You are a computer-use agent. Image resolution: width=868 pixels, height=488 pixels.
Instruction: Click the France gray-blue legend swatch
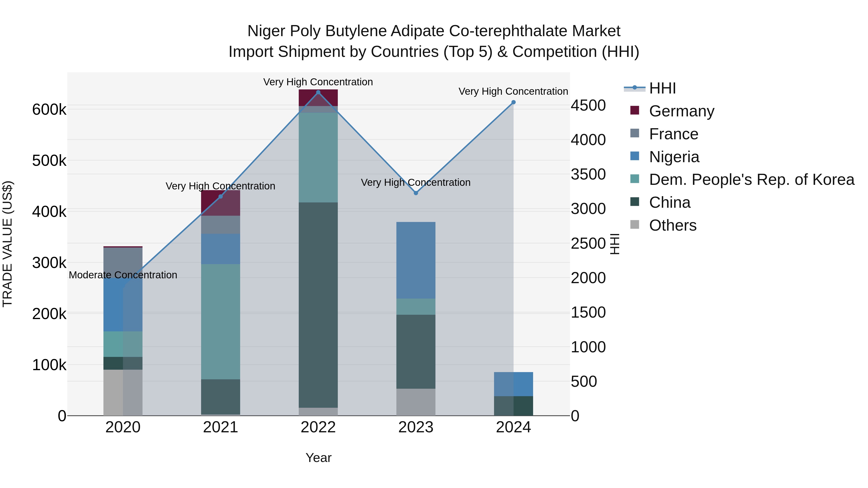coord(635,133)
